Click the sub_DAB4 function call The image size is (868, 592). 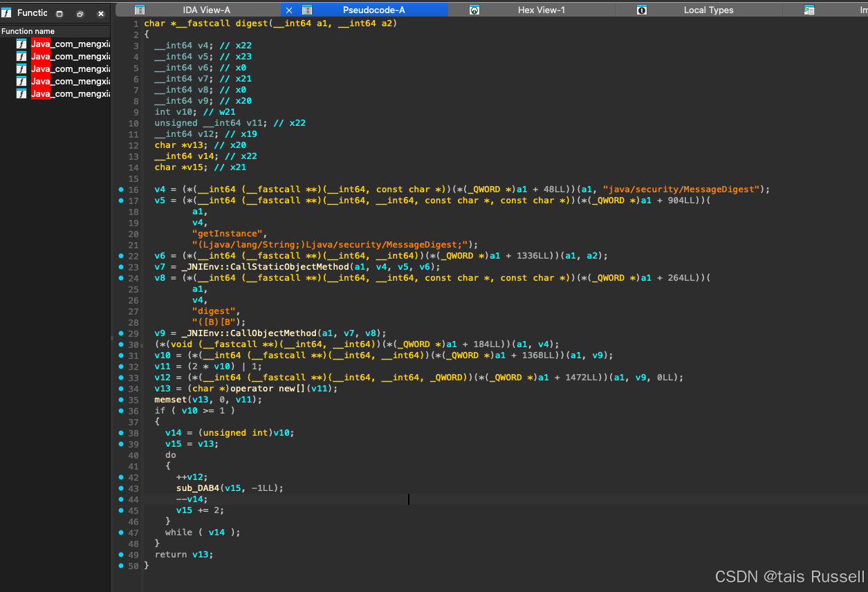click(198, 488)
